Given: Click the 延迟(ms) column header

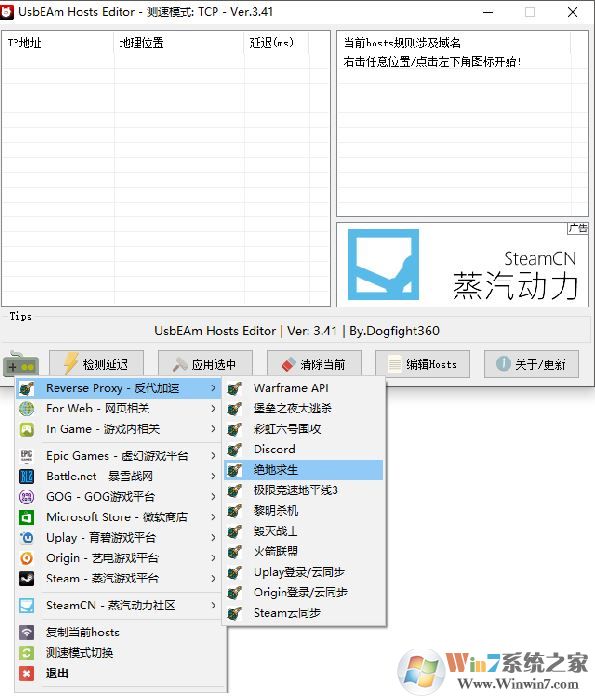Looking at the screenshot, I should pyautogui.click(x=276, y=43).
